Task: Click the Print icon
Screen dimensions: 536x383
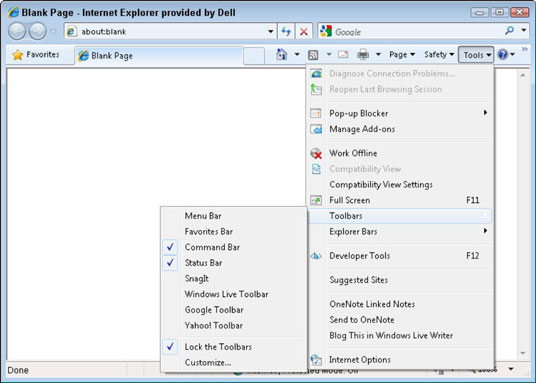Action: click(x=363, y=54)
